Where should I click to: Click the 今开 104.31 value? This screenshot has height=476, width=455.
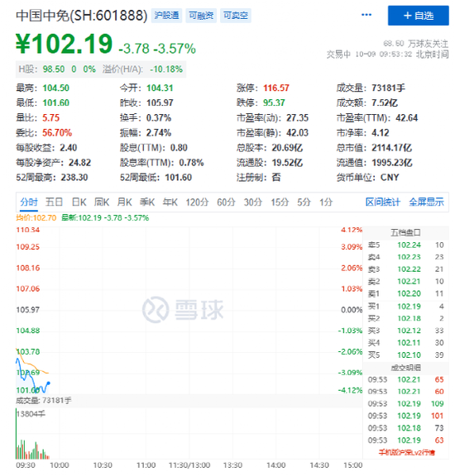(x=160, y=88)
